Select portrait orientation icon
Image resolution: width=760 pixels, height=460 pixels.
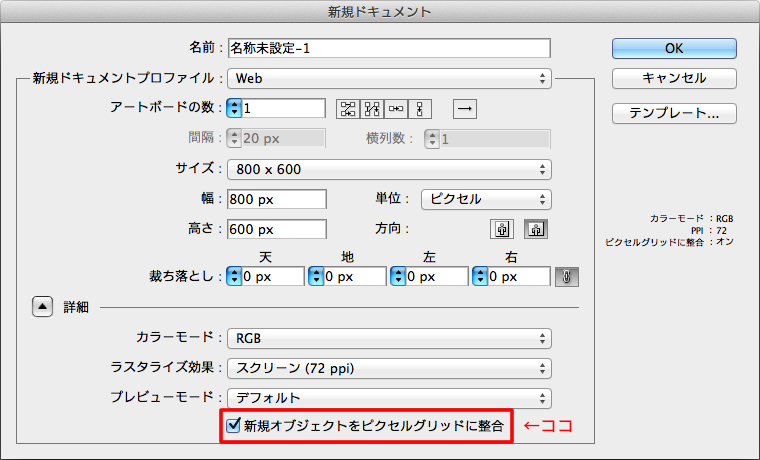coord(501,229)
